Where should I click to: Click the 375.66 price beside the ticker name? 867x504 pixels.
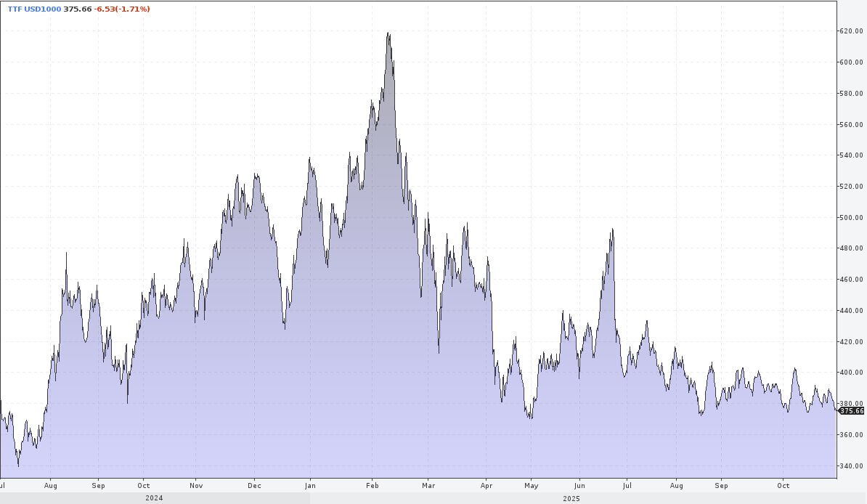[78, 9]
